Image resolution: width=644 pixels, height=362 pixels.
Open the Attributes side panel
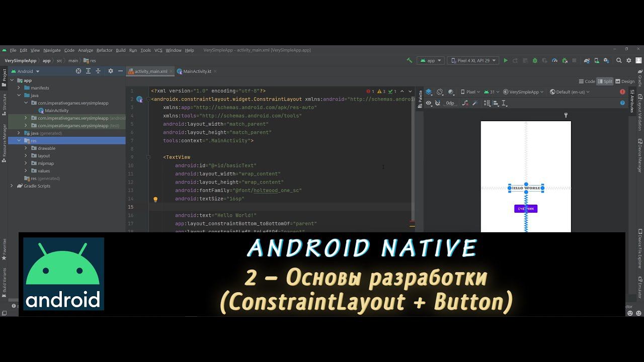(x=632, y=101)
